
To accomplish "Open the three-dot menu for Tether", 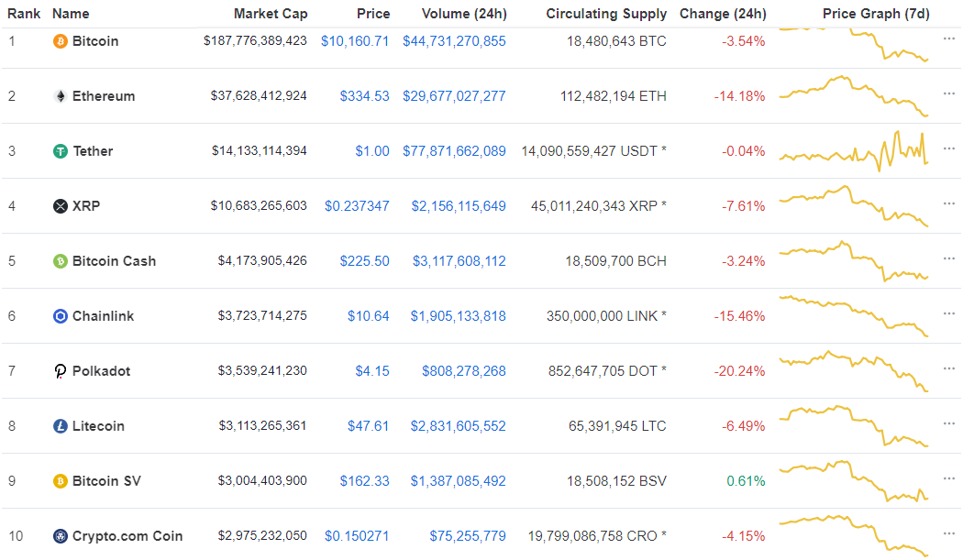I will tap(949, 149).
